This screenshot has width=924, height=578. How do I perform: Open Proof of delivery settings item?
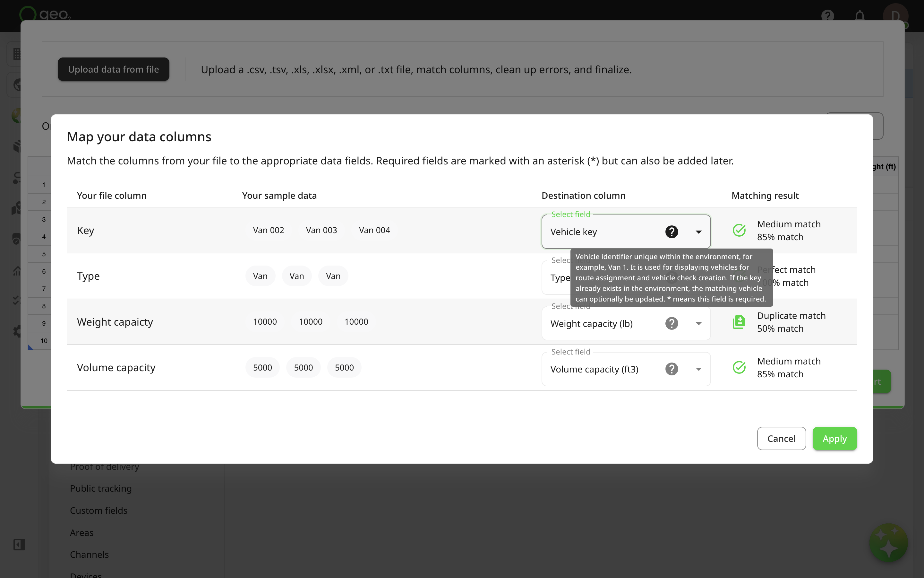[x=105, y=467]
